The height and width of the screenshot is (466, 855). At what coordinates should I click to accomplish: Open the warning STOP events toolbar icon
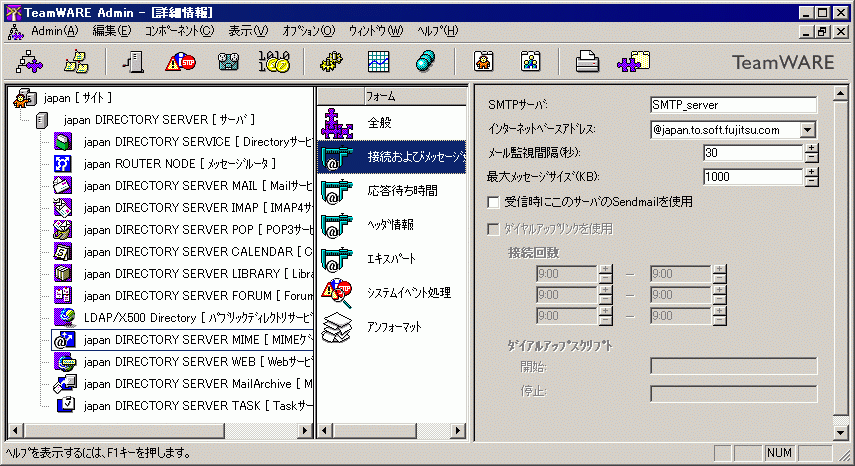click(180, 62)
